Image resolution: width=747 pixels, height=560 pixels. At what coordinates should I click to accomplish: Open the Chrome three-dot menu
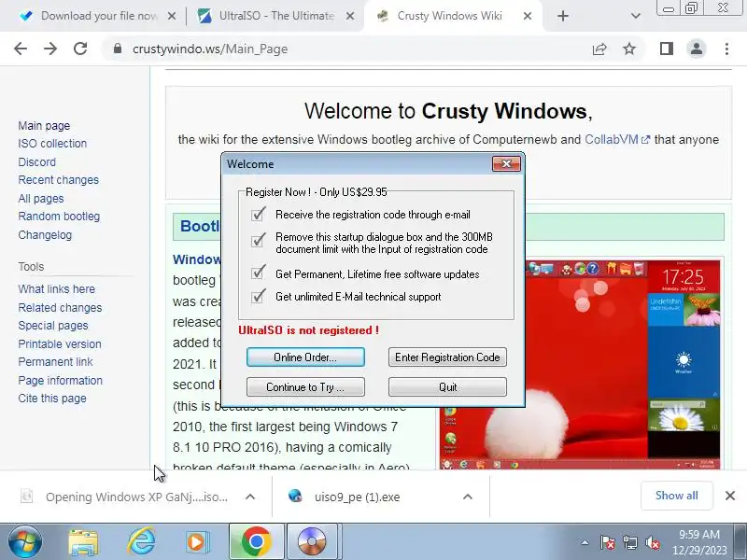[726, 49]
